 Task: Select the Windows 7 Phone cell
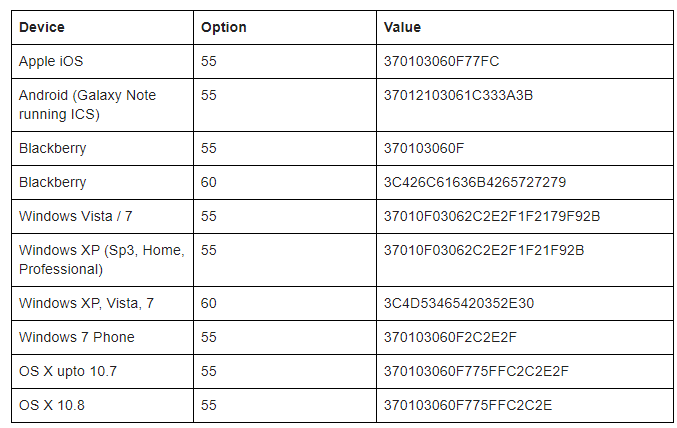click(x=76, y=337)
